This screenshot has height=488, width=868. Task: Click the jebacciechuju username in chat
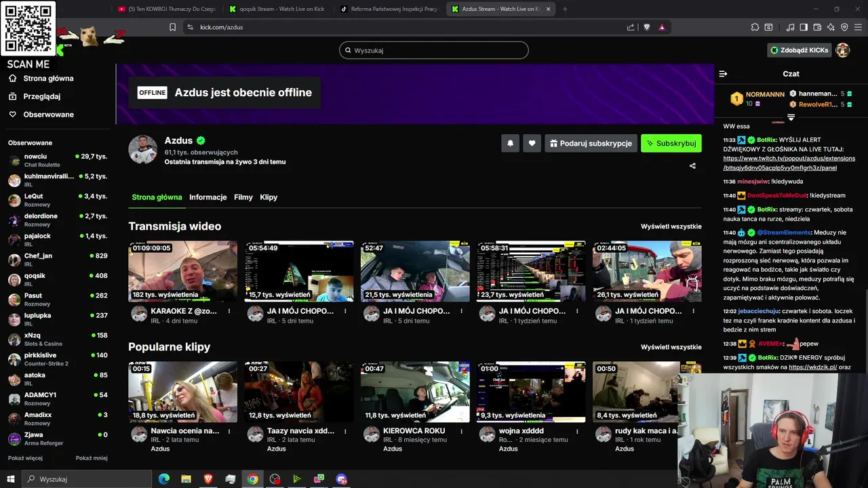(x=759, y=311)
